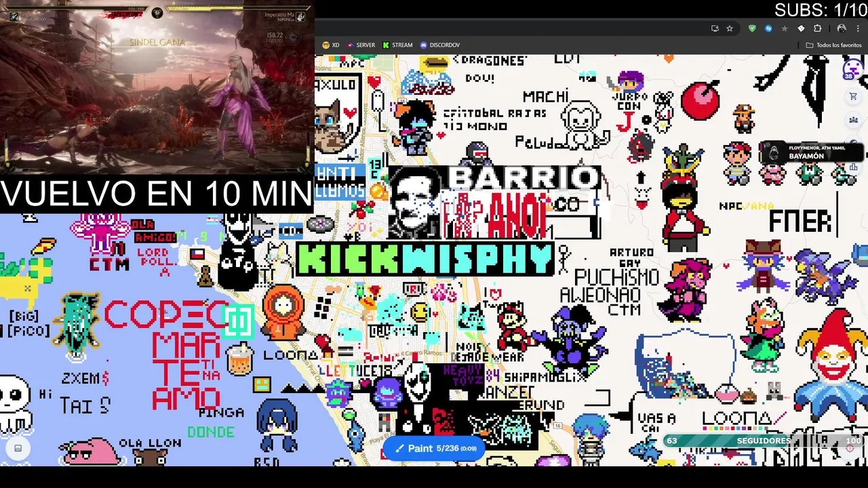This screenshot has width=868, height=488.
Task: Click the Mortal Kombat stream video overlay
Action: pos(157,87)
